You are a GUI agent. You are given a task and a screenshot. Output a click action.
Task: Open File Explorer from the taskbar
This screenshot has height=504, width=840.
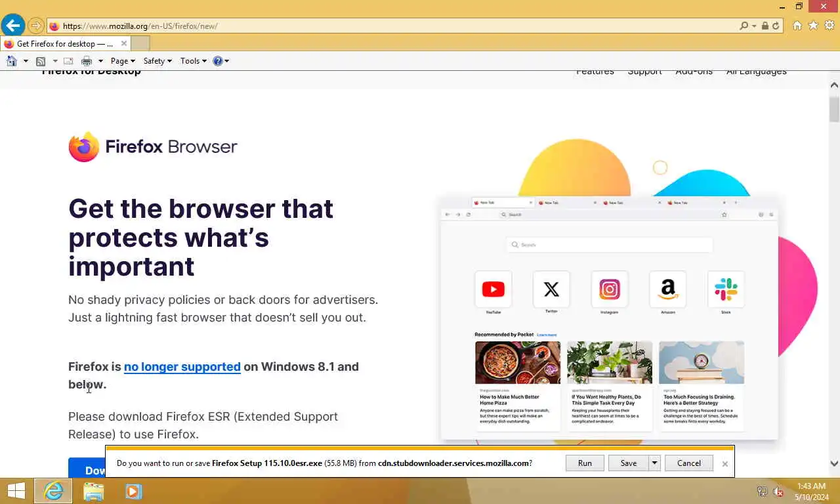(x=93, y=491)
